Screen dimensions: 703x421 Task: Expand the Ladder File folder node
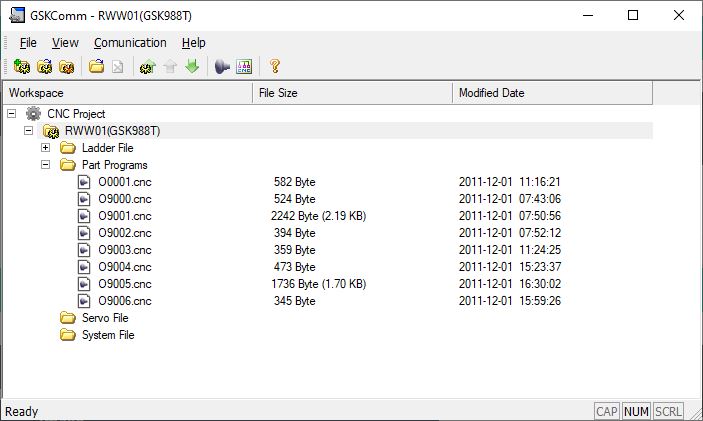click(45, 148)
